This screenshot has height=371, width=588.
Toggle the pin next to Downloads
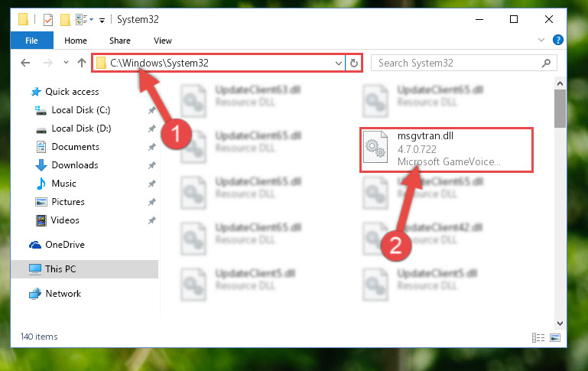(x=151, y=165)
